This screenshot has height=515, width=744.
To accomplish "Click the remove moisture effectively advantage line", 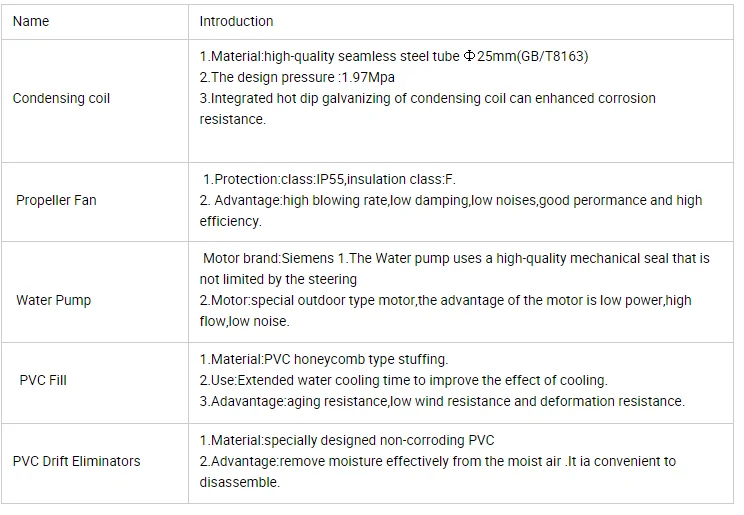I will (437, 461).
